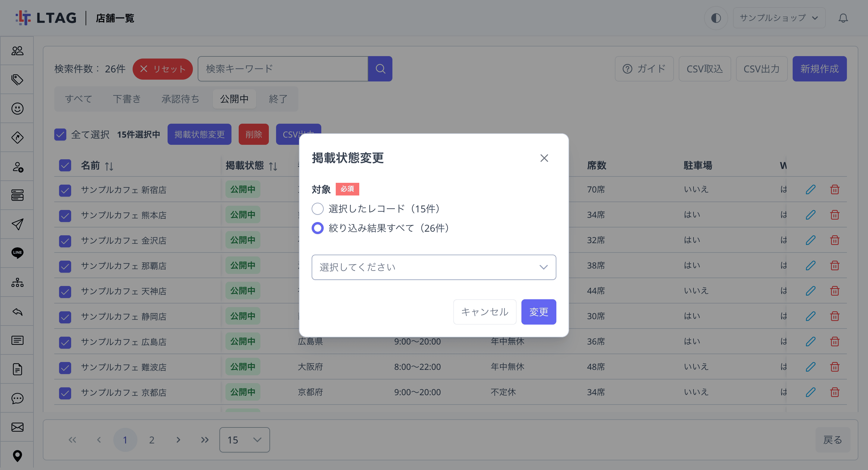
Task: Click the キャンセル button
Action: 485,312
